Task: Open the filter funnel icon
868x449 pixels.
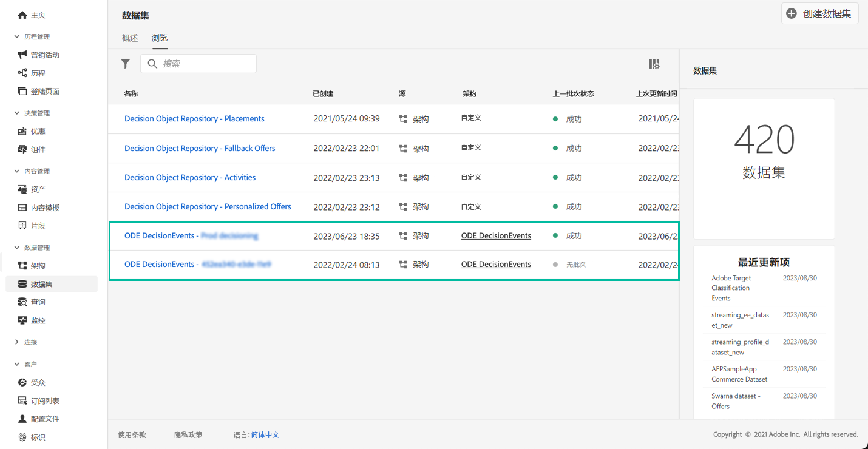Action: tap(126, 64)
